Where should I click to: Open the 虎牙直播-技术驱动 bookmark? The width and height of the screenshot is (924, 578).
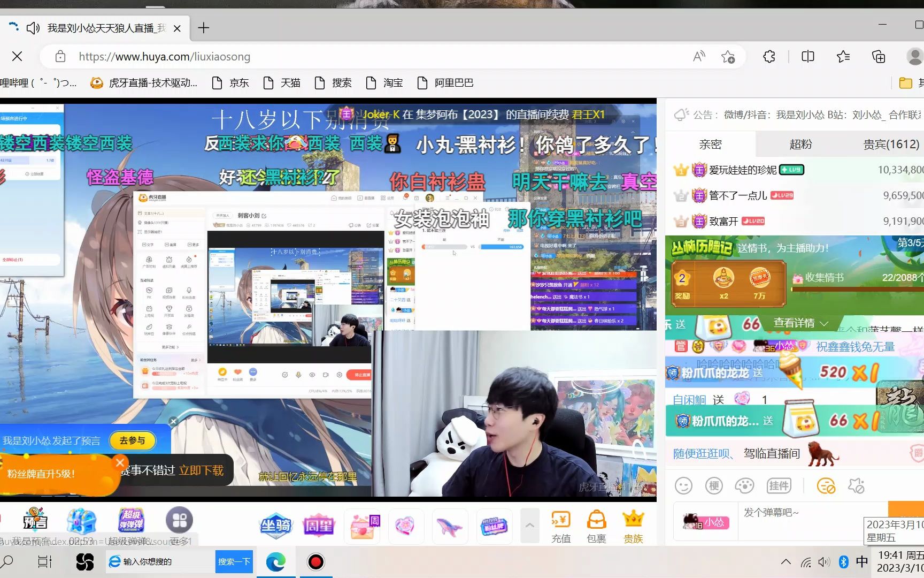144,83
